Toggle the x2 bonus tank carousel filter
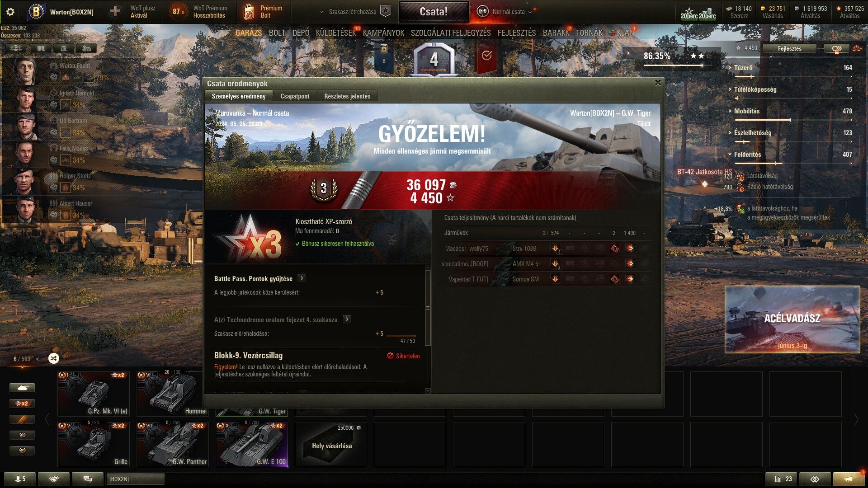The height and width of the screenshot is (488, 868). coord(22,404)
